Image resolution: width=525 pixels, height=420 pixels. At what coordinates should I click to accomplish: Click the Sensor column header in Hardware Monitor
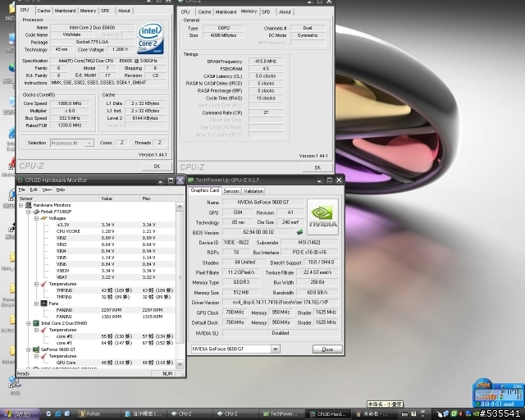pyautogui.click(x=58, y=199)
